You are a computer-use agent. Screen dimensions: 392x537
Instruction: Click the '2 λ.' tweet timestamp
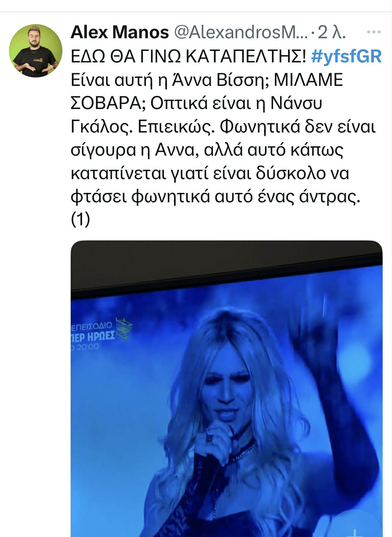pos(331,33)
